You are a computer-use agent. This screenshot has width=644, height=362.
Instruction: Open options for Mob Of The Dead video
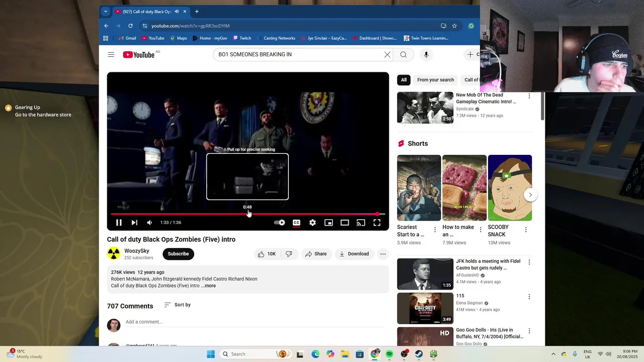pos(529,96)
